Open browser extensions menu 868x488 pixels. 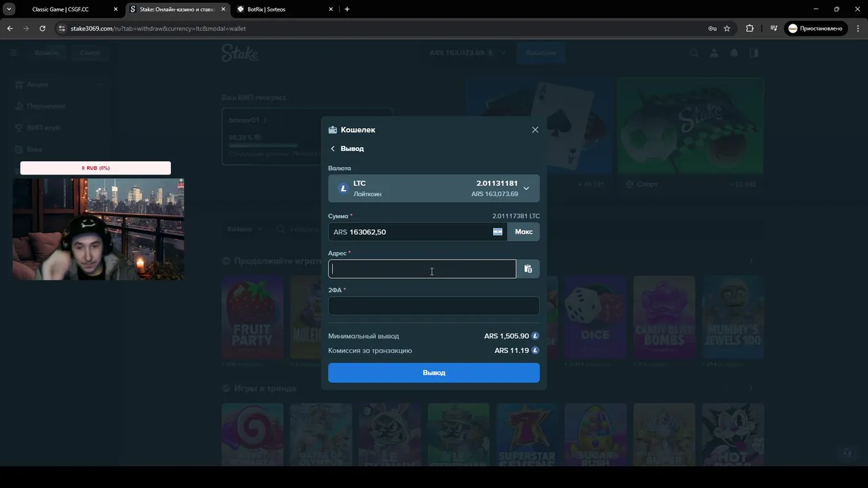click(x=749, y=28)
